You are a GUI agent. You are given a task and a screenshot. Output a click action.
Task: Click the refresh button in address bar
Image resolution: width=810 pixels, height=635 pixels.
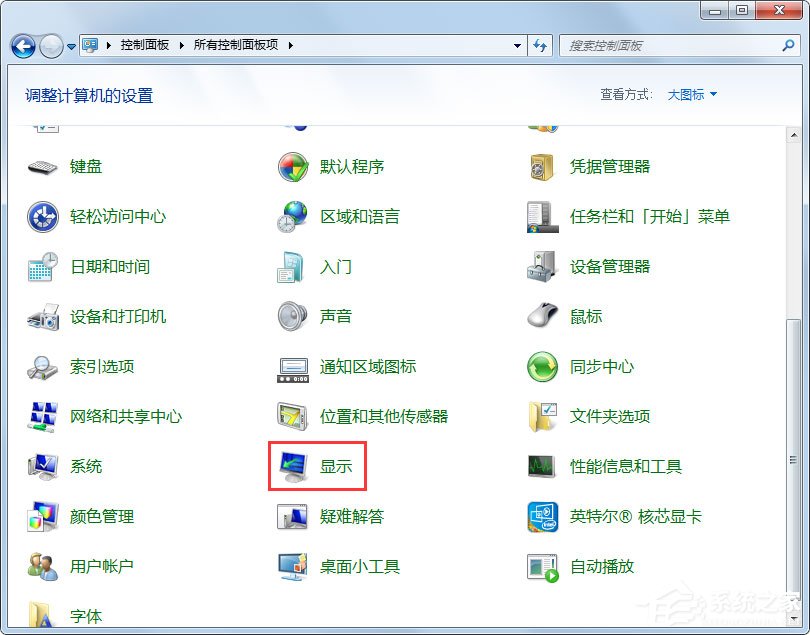click(x=540, y=45)
